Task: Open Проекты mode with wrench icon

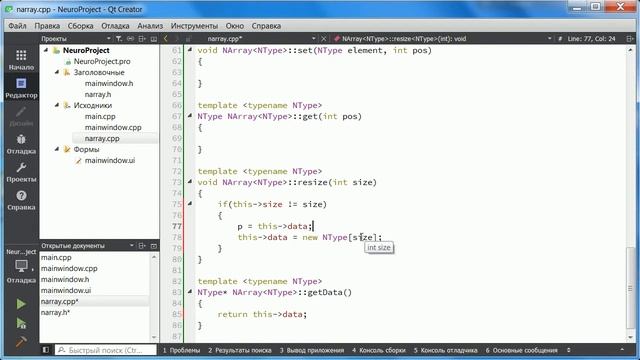Action: click(x=21, y=172)
